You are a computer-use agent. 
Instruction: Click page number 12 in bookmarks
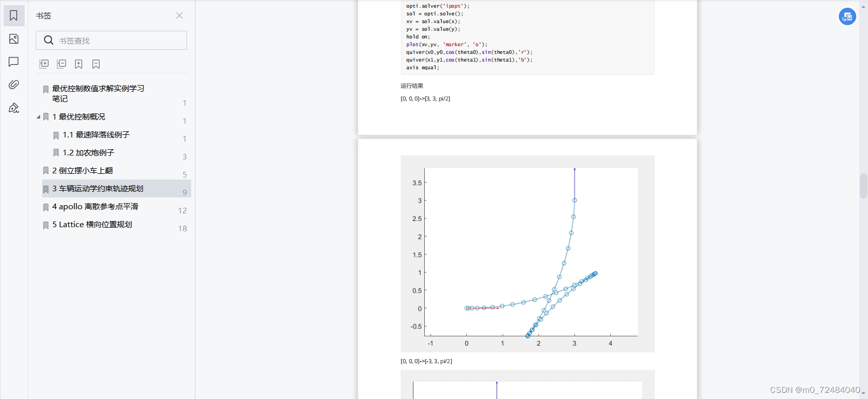pyautogui.click(x=182, y=211)
